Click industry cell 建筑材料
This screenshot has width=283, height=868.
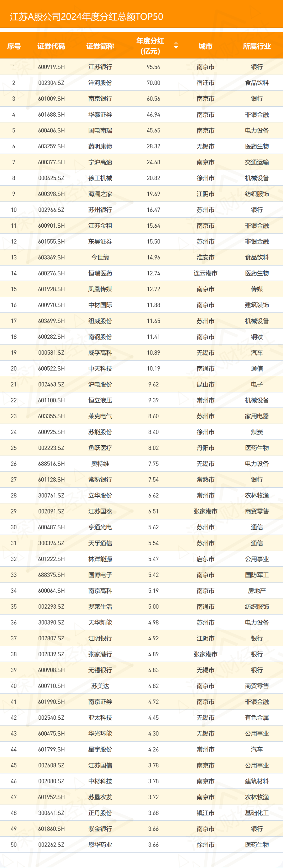click(x=257, y=781)
